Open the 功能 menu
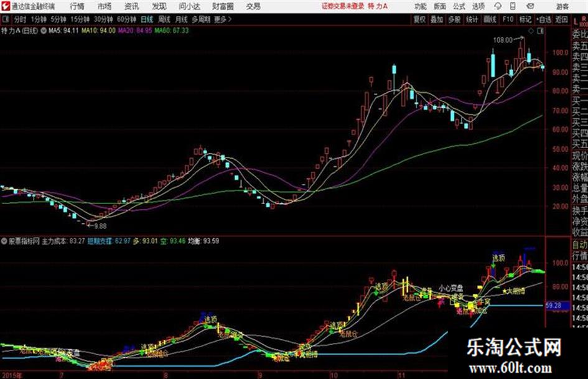The image size is (588, 379). tap(421, 6)
